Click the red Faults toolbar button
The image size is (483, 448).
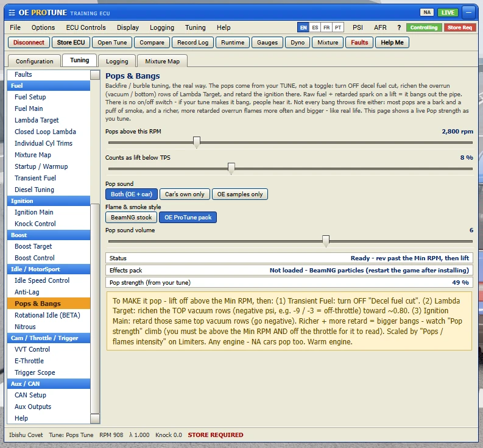pyautogui.click(x=359, y=42)
